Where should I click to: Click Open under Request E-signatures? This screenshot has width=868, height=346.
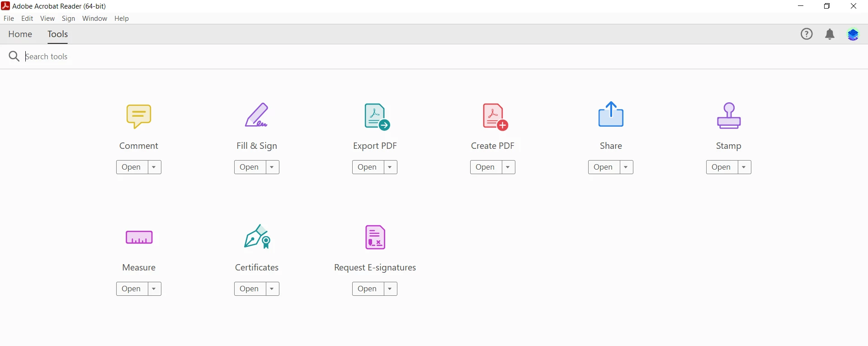point(368,289)
